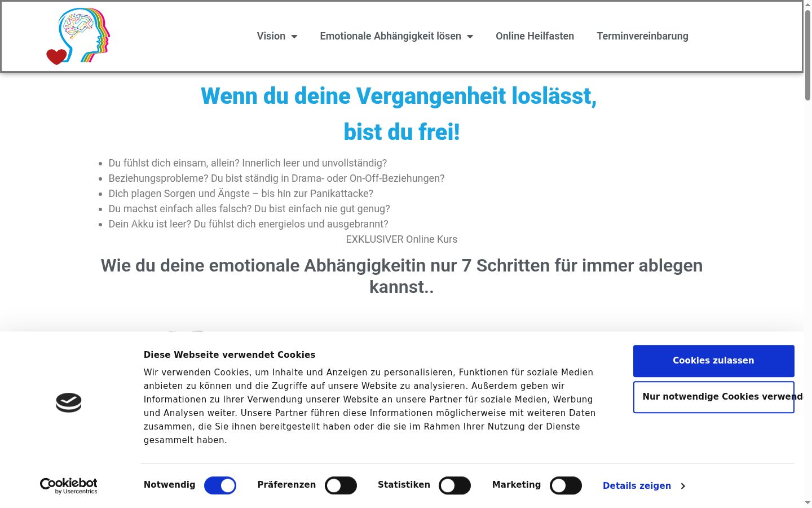The width and height of the screenshot is (812, 508).
Task: Click the Marketing label text
Action: [x=517, y=485]
